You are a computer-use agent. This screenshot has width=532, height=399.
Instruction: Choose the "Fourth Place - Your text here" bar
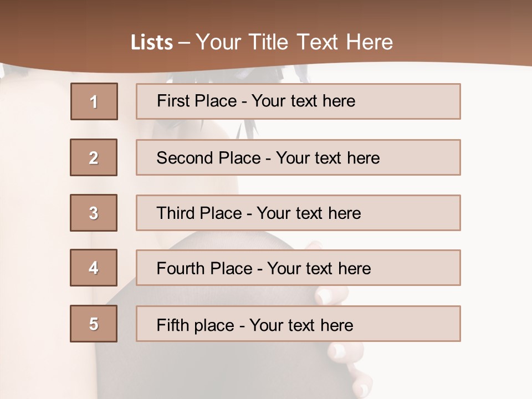(x=298, y=268)
